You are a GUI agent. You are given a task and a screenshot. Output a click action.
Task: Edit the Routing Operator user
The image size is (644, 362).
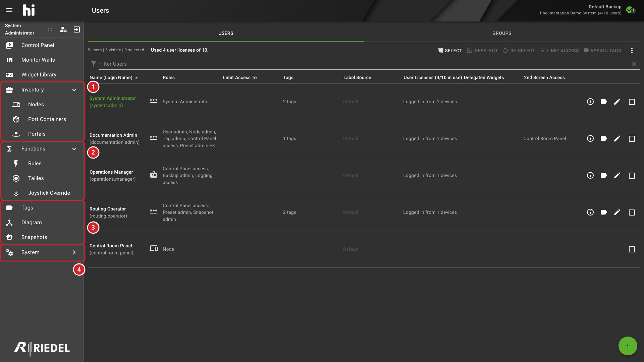617,212
